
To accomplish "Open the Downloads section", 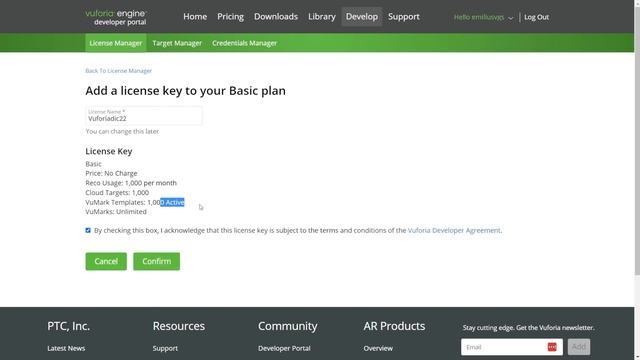I will coord(276,17).
